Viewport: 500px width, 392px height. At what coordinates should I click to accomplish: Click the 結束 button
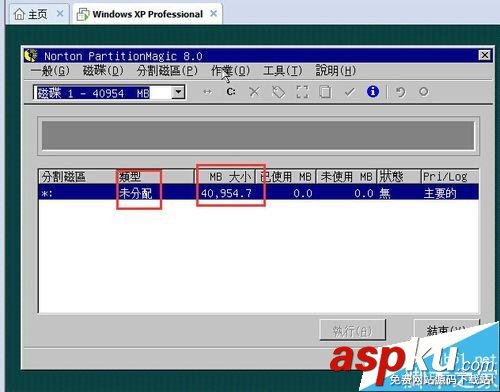(x=446, y=330)
